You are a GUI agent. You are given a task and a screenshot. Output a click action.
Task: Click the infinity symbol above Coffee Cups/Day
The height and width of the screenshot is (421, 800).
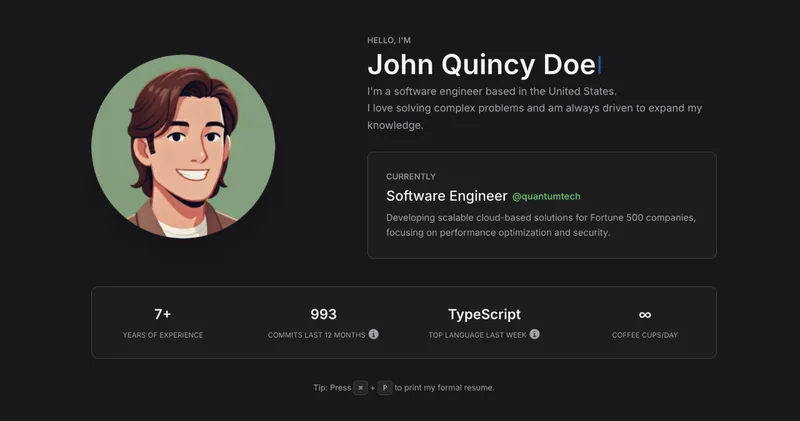pyautogui.click(x=645, y=314)
